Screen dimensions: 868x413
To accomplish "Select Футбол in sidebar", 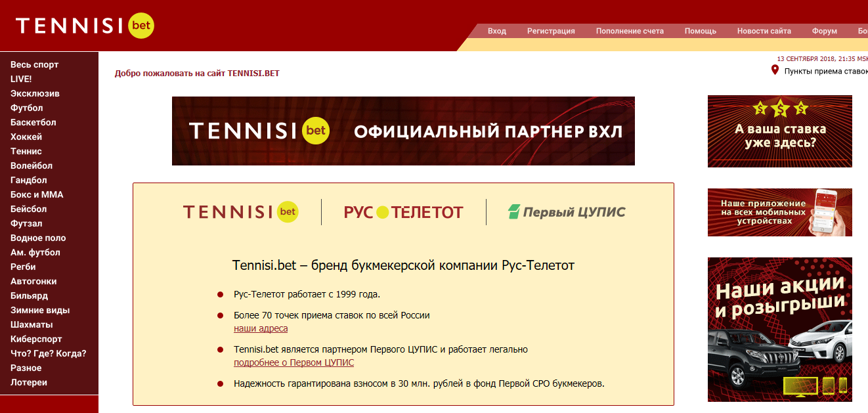I will click(27, 108).
